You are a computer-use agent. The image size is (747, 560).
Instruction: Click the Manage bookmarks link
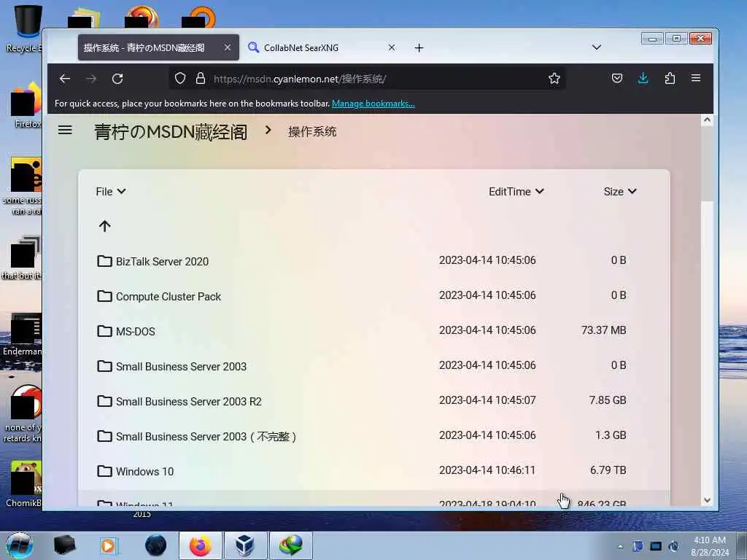[x=373, y=104]
